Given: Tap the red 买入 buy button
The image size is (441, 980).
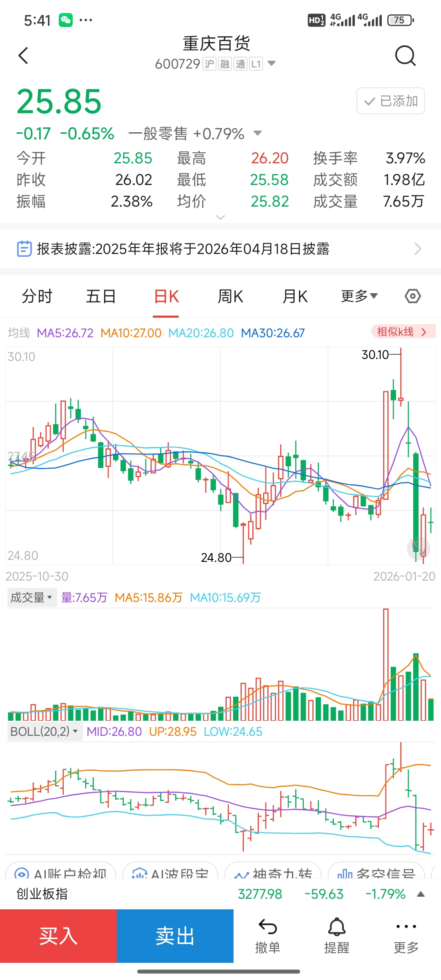Looking at the screenshot, I should 58,936.
